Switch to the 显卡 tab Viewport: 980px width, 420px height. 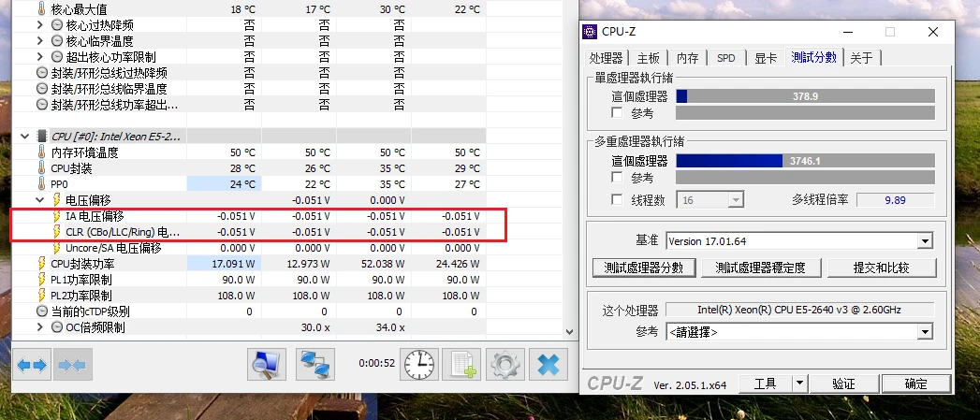tap(766, 57)
